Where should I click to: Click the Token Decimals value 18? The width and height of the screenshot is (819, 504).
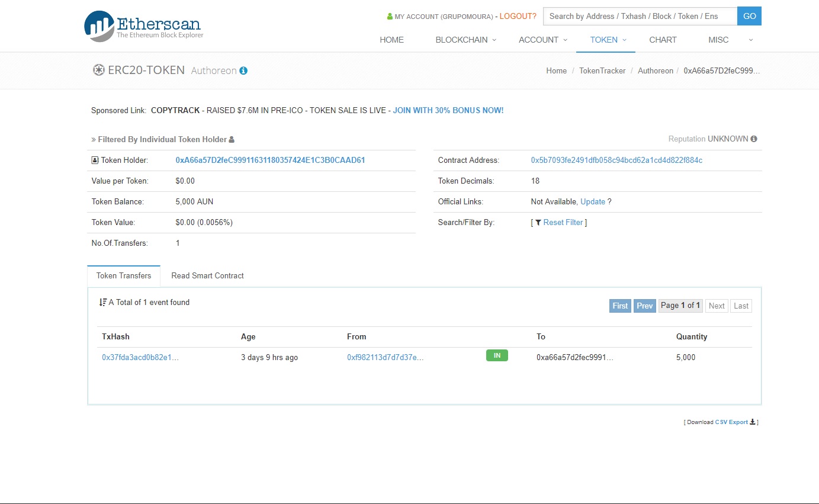pyautogui.click(x=535, y=181)
